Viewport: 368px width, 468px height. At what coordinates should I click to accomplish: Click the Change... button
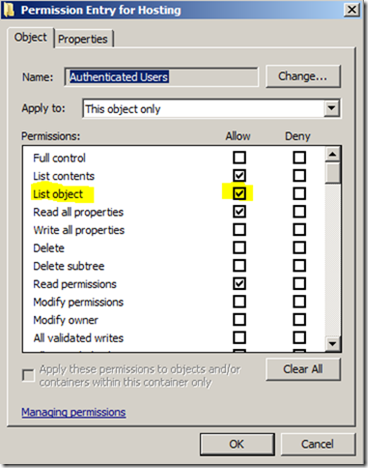pyautogui.click(x=303, y=76)
